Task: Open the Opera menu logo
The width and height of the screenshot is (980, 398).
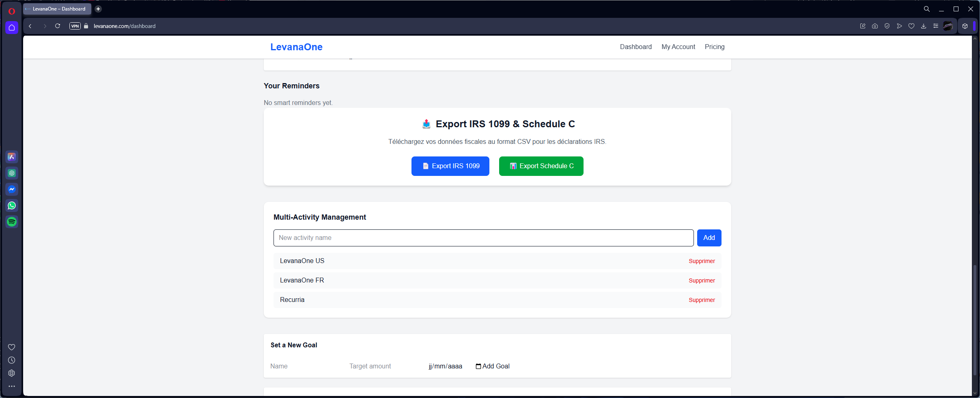Action: [x=12, y=11]
